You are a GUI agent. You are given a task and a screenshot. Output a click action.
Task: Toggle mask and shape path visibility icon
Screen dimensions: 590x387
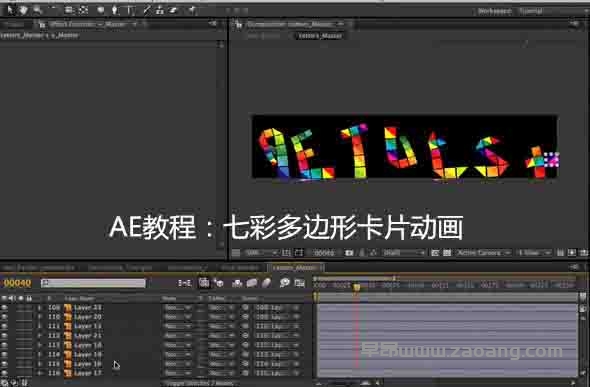point(299,253)
